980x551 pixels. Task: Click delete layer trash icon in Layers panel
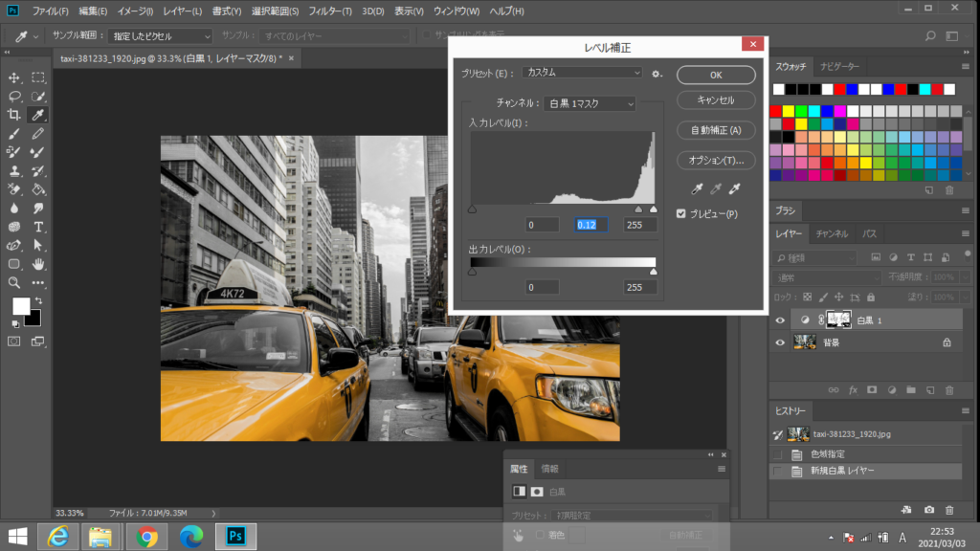(x=949, y=390)
